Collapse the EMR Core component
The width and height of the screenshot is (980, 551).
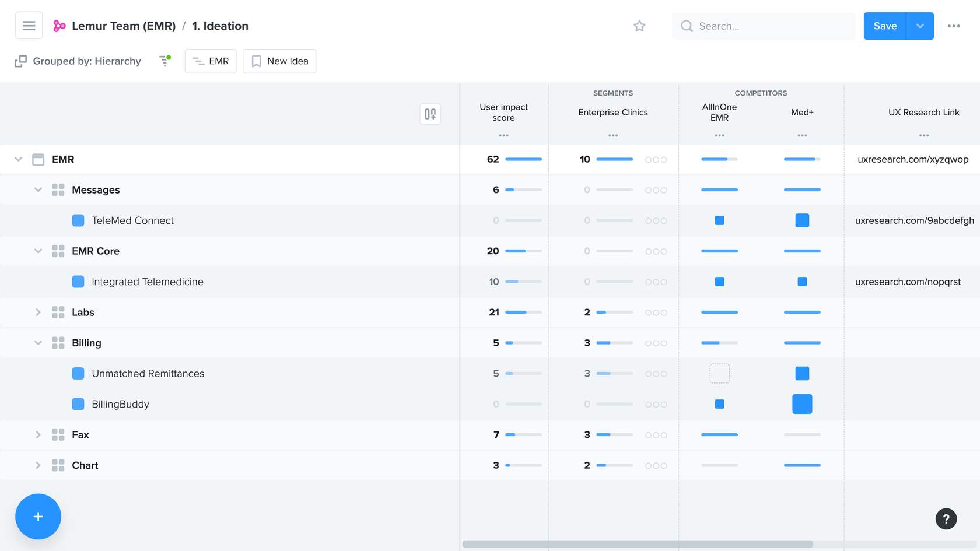click(x=38, y=251)
